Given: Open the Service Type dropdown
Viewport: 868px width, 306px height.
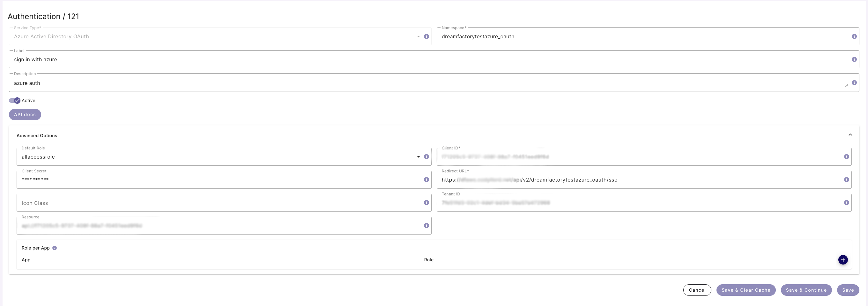Looking at the screenshot, I should pyautogui.click(x=419, y=36).
